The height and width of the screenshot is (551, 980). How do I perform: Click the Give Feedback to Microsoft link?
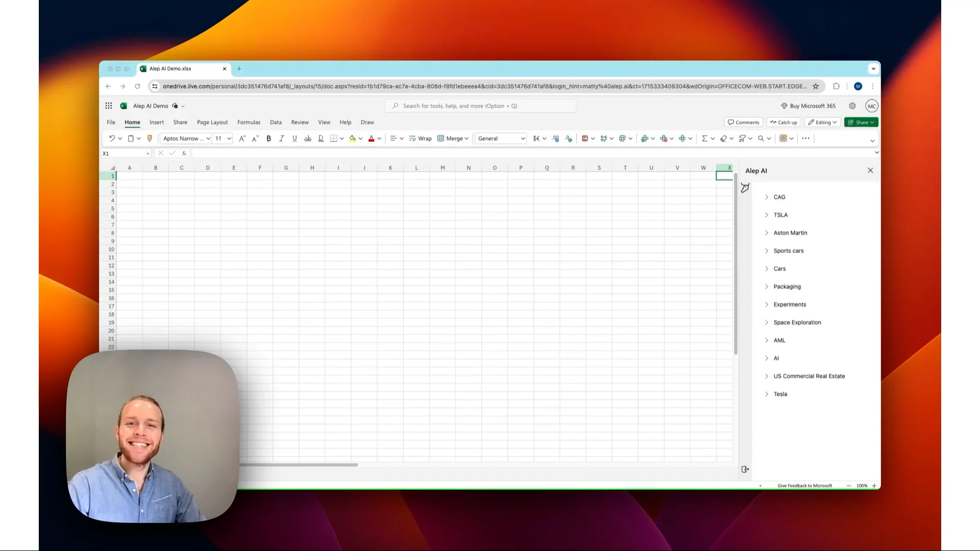pyautogui.click(x=805, y=485)
